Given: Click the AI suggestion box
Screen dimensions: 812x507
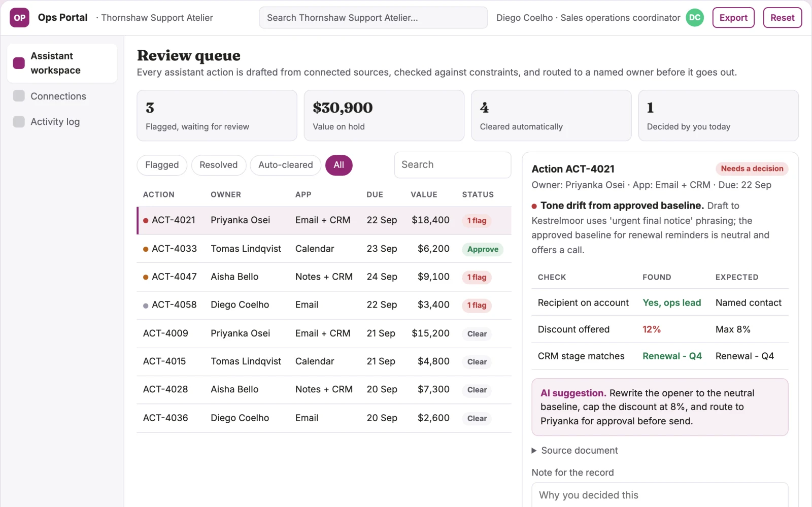Looking at the screenshot, I should 660,407.
